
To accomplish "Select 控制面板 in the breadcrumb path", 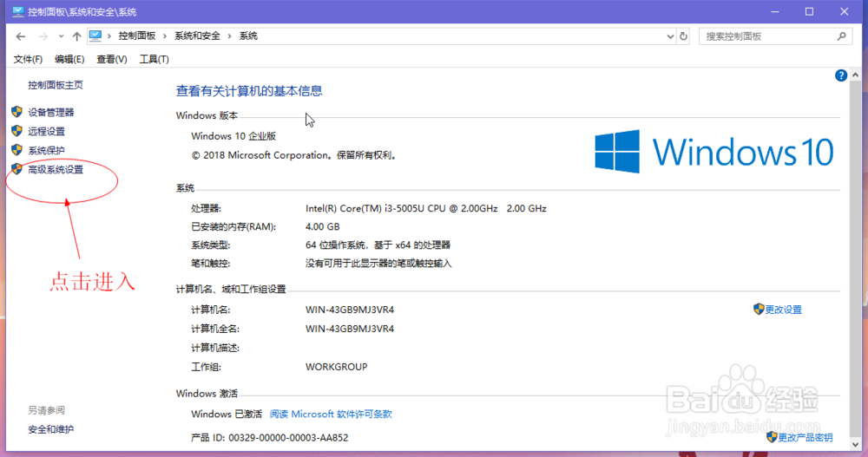I will [x=137, y=36].
